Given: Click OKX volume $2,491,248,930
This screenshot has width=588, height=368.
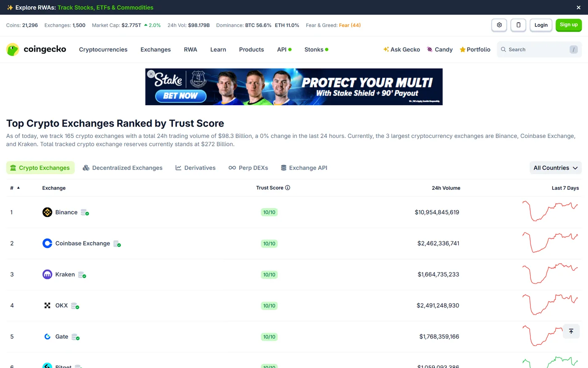Looking at the screenshot, I should coord(438,306).
